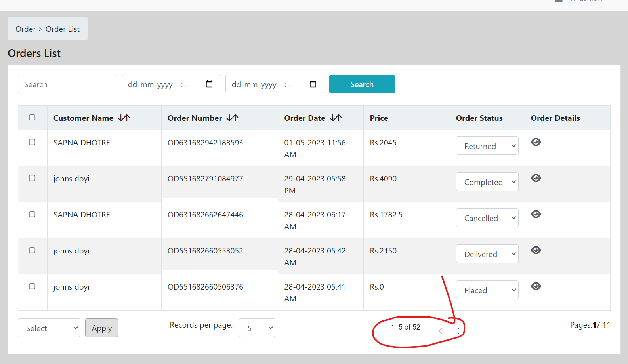View details of order OD551682660506376

pyautogui.click(x=536, y=286)
